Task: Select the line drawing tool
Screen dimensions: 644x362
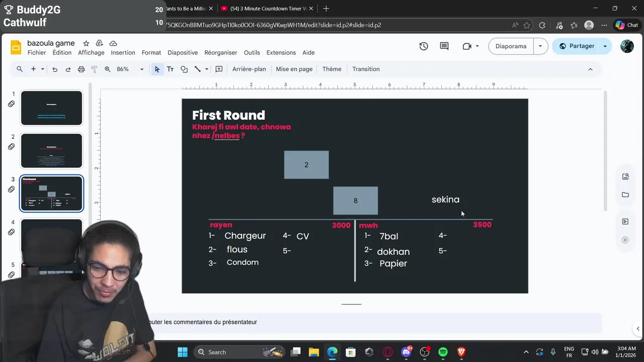Action: pyautogui.click(x=198, y=69)
